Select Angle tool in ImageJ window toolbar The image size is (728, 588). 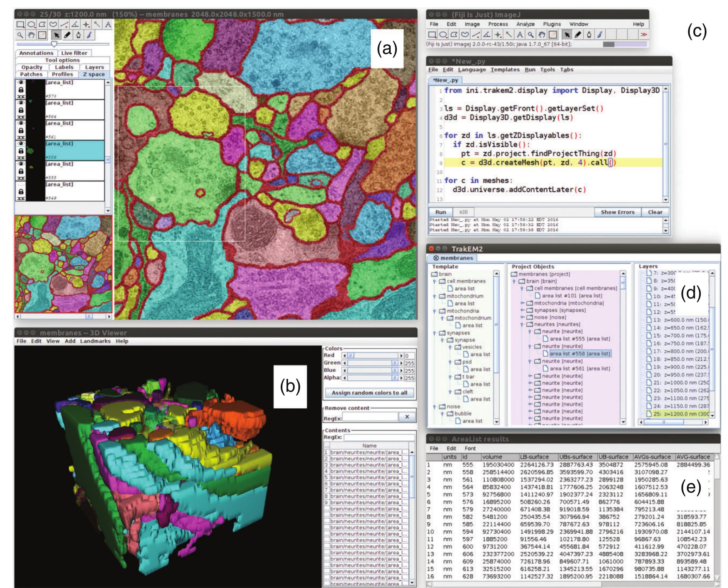point(487,35)
